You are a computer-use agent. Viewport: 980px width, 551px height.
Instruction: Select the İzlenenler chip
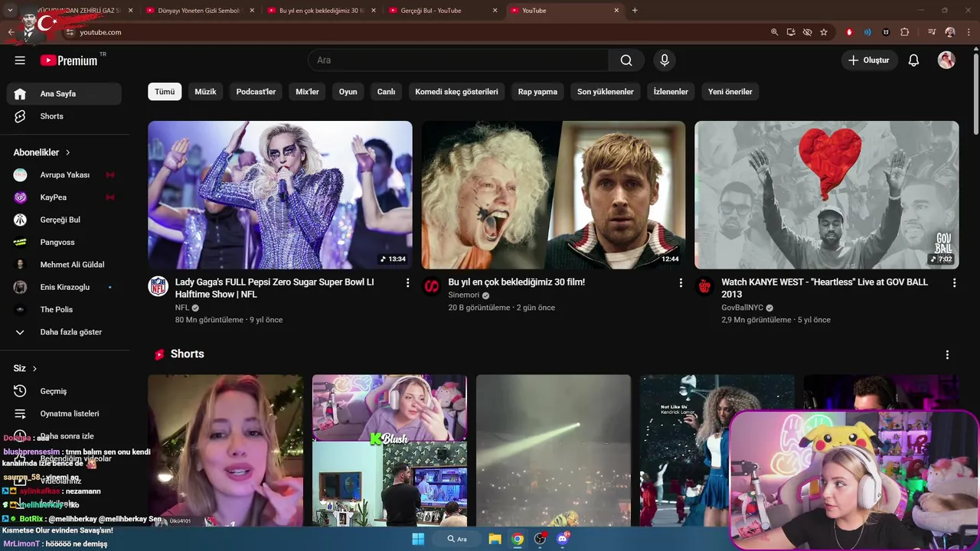tap(671, 92)
